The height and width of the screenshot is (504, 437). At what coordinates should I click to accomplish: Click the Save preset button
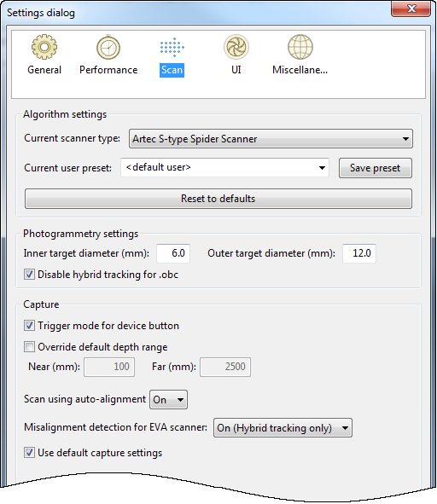(x=376, y=168)
